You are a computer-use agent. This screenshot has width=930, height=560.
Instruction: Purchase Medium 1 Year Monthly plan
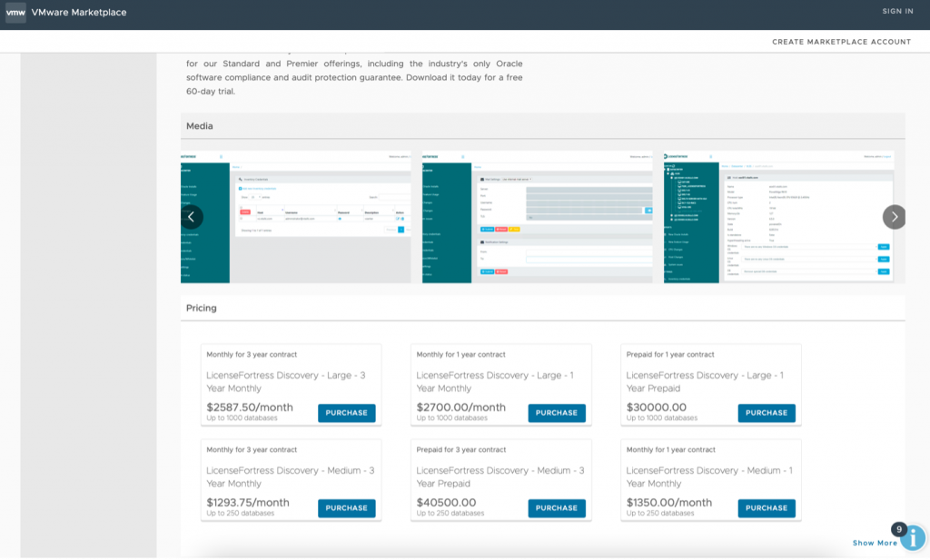pyautogui.click(x=767, y=508)
